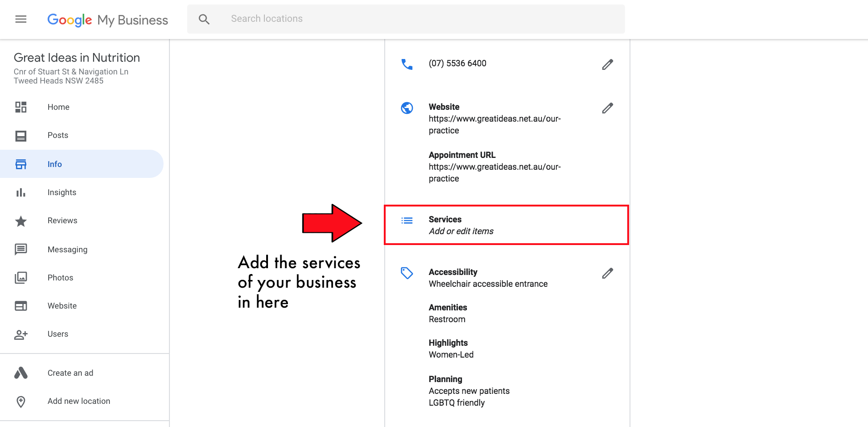Image resolution: width=868 pixels, height=427 pixels.
Task: Switch to the Home section
Action: [58, 107]
